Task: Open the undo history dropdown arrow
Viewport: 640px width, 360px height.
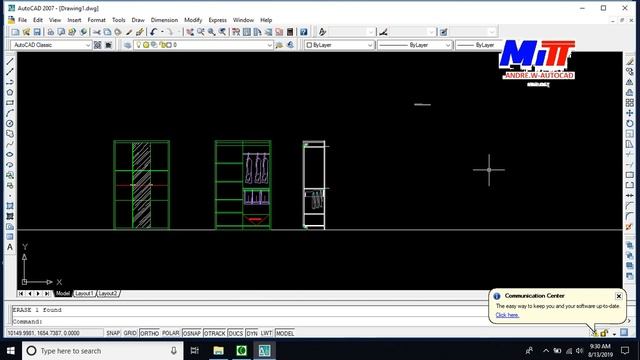Action: 162,32
